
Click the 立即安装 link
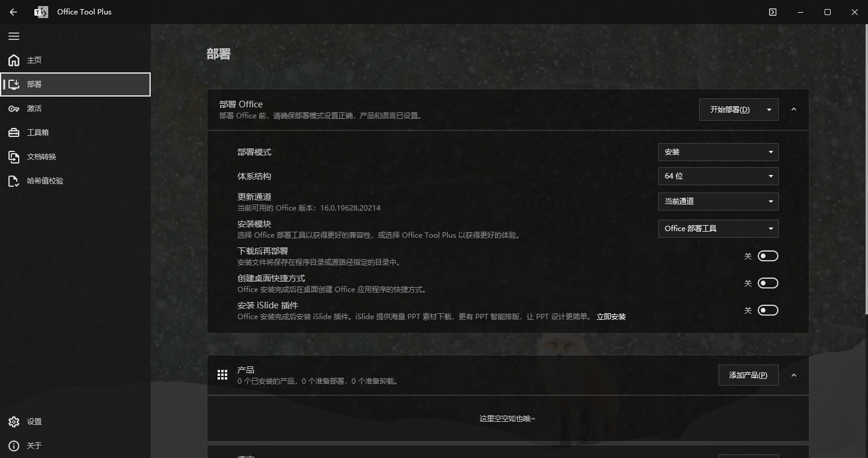tap(611, 317)
